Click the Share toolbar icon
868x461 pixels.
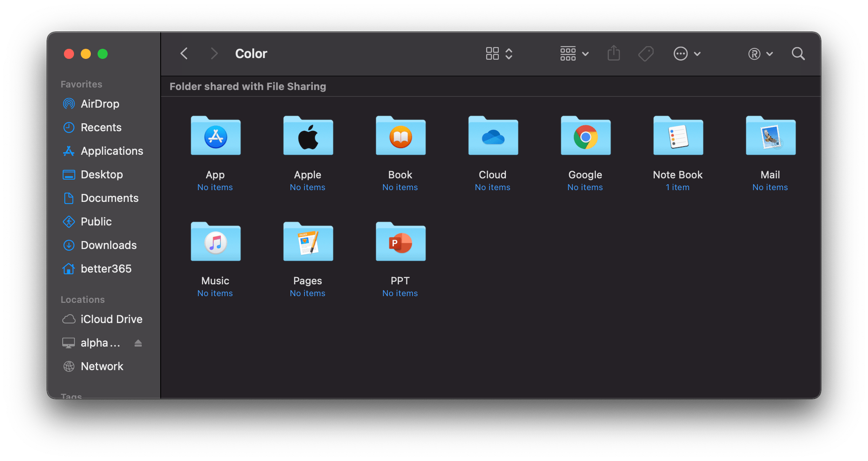[614, 53]
